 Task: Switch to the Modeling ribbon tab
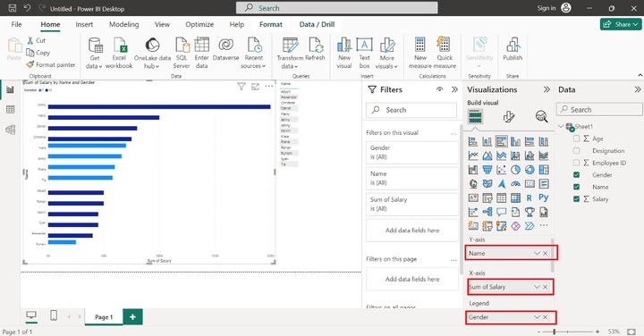tap(123, 25)
